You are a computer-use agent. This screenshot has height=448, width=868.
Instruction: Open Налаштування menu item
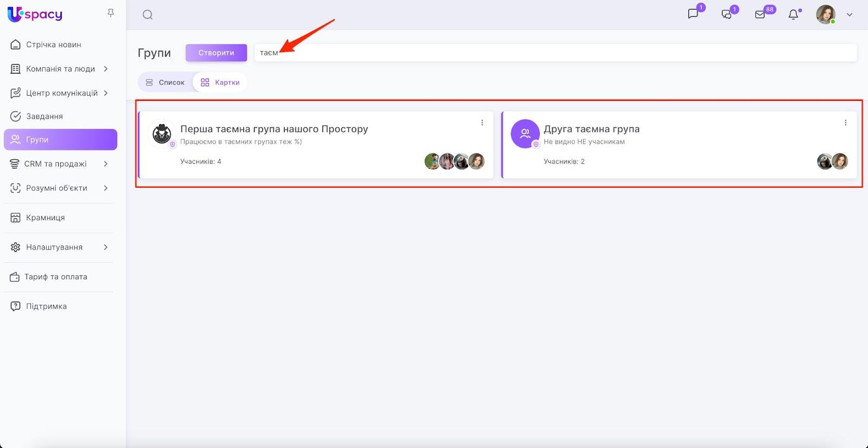click(54, 247)
